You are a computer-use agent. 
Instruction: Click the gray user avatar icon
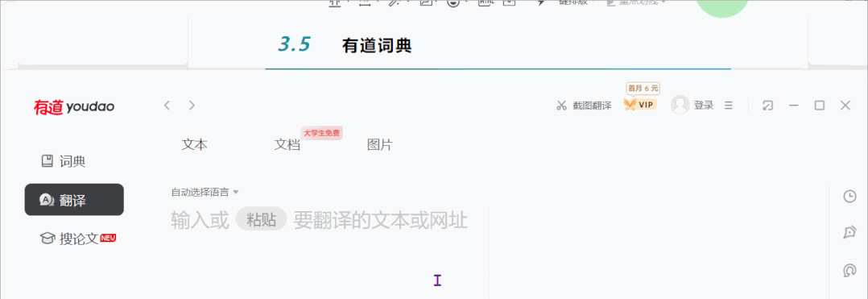[x=680, y=106]
